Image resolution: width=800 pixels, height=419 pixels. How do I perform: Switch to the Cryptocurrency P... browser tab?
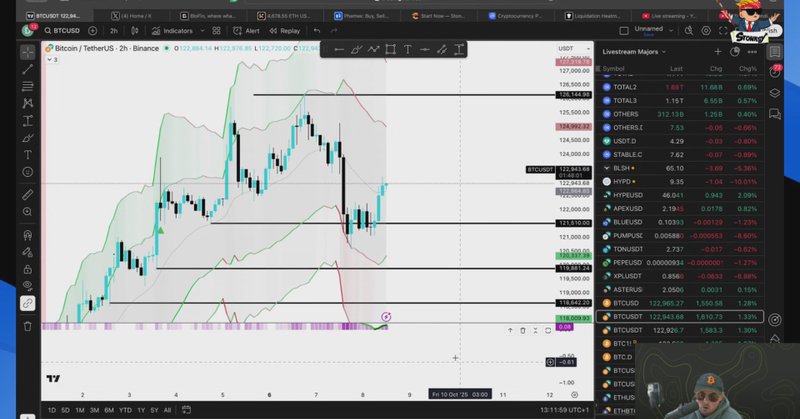click(x=515, y=16)
